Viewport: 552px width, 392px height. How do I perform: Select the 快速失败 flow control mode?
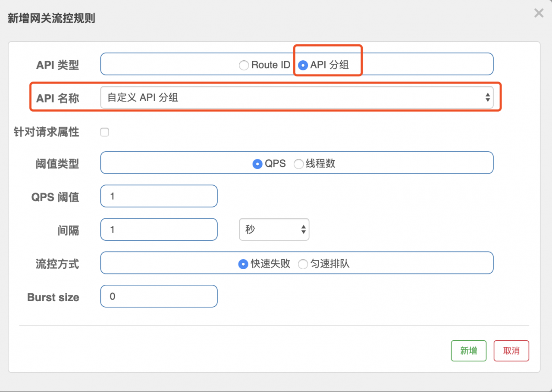243,264
